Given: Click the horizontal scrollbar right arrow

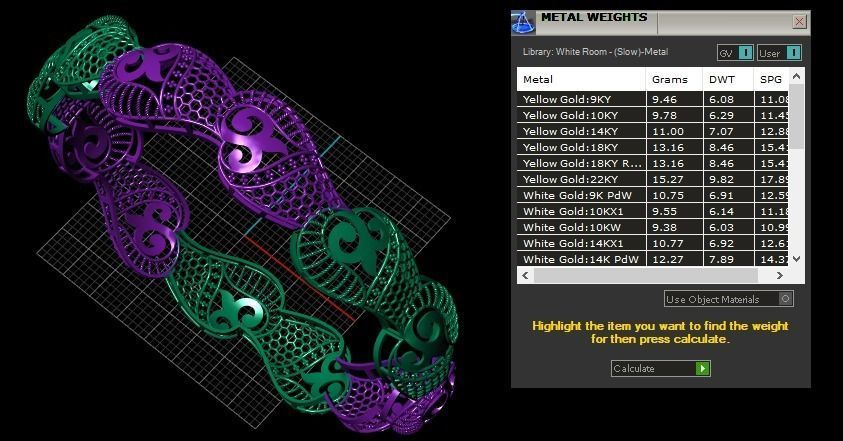Looking at the screenshot, I should 780,275.
